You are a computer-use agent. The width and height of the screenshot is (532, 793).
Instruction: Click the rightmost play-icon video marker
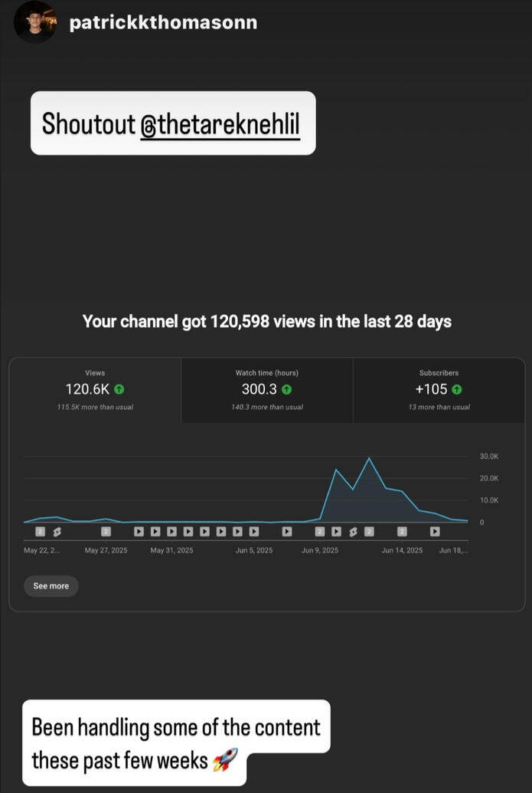[x=435, y=531]
